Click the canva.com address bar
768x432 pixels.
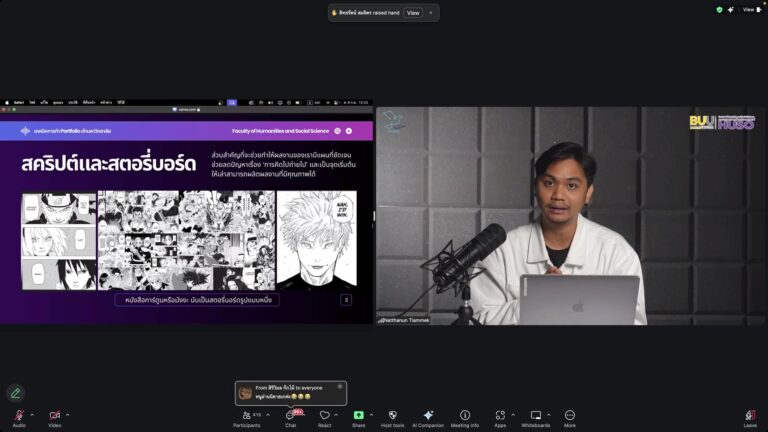point(187,110)
